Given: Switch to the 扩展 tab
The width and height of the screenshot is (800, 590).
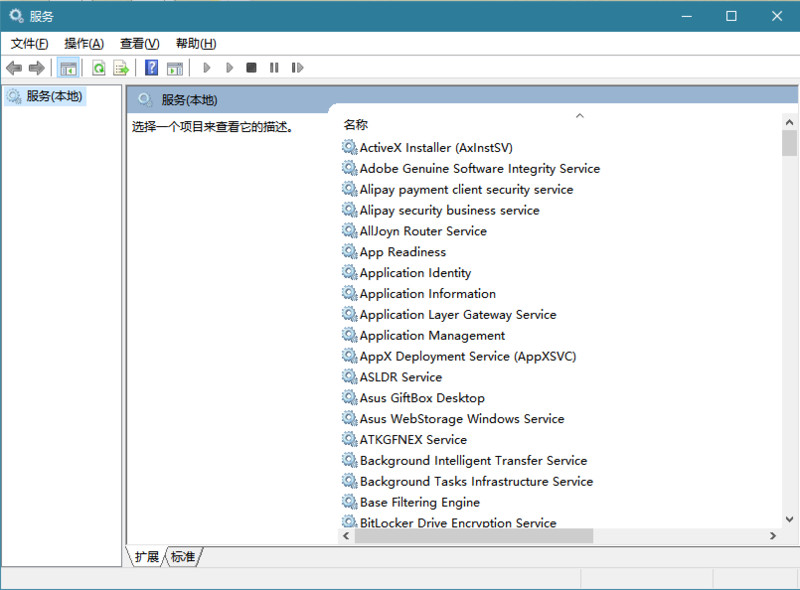Looking at the screenshot, I should [148, 558].
